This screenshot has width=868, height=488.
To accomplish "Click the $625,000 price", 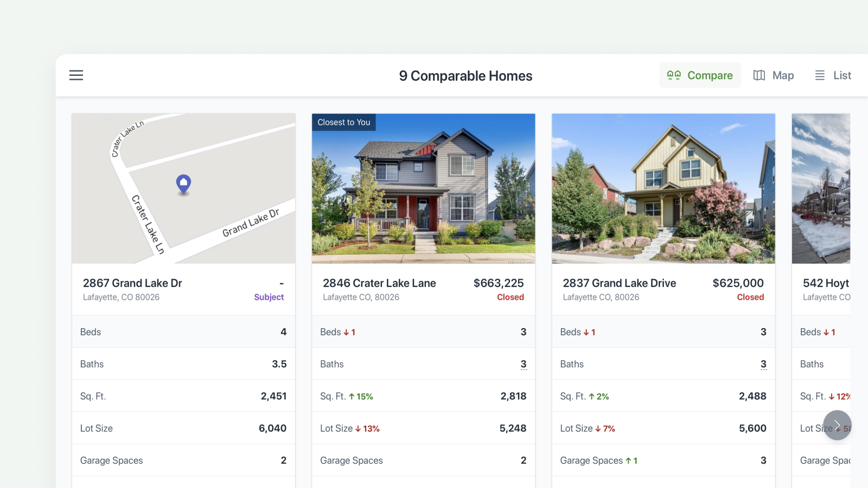I will [x=738, y=283].
